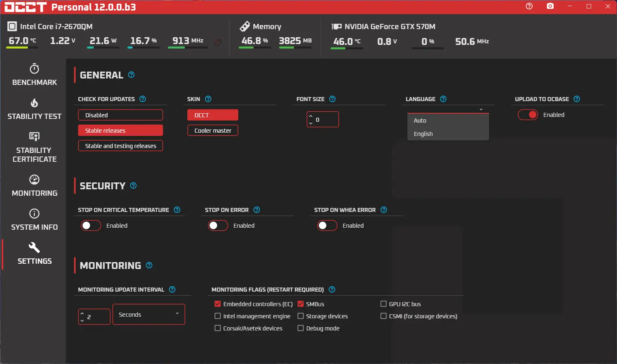Open help for Skin option

208,99
